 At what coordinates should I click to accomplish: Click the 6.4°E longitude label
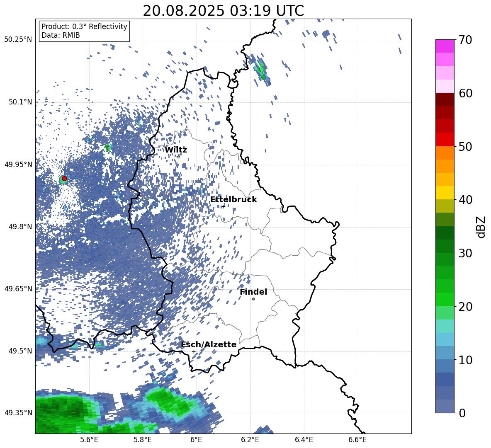(x=304, y=440)
